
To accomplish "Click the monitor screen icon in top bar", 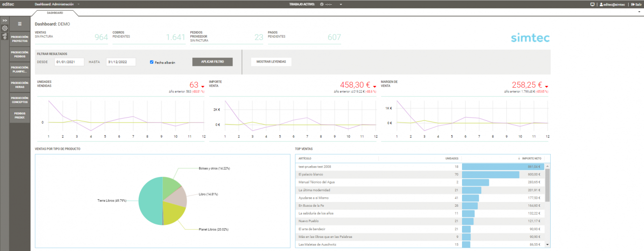I will [593, 4].
